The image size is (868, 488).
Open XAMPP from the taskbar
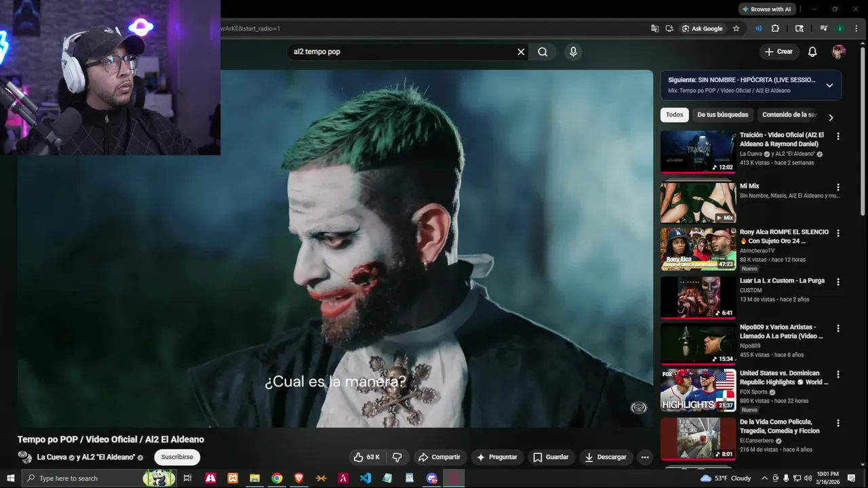point(233,478)
